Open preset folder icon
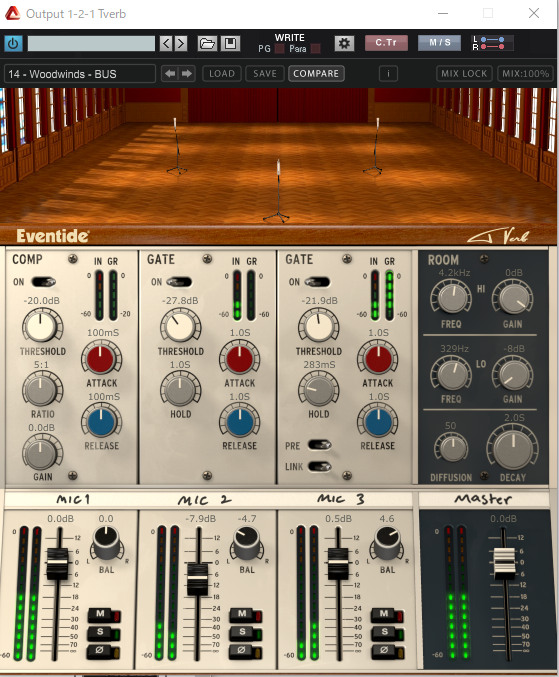This screenshot has height=677, width=559. pos(207,43)
